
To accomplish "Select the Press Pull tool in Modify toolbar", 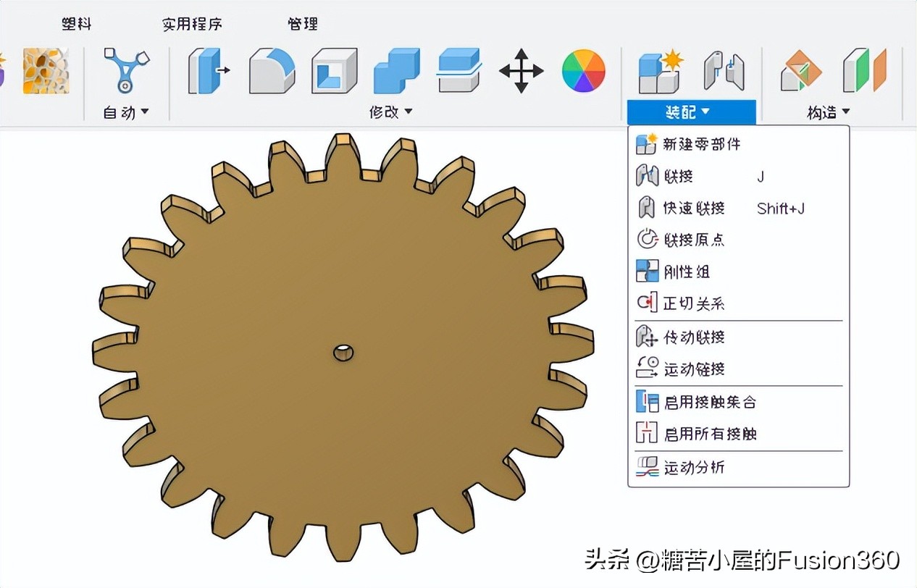I will pos(208,70).
